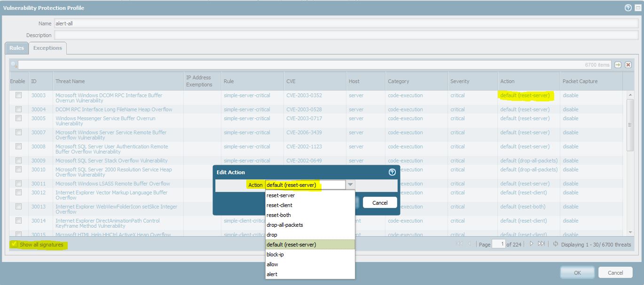Select drop-all-packets option in dropdown
This screenshot has height=285, width=644.
tap(285, 225)
